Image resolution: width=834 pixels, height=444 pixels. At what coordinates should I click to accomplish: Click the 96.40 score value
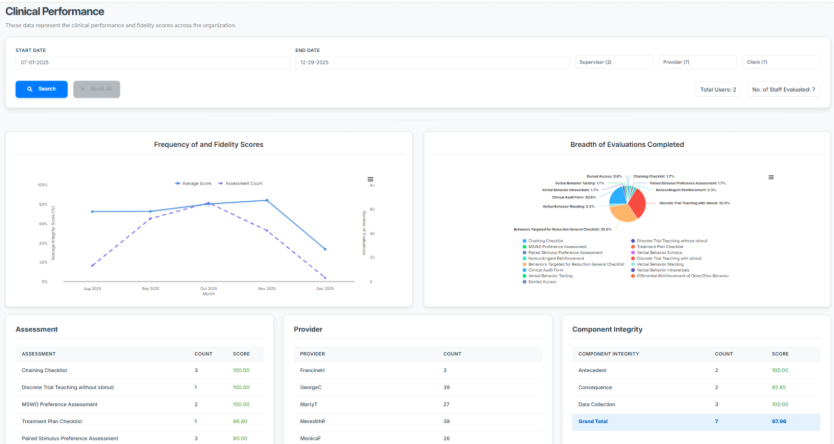click(x=241, y=422)
